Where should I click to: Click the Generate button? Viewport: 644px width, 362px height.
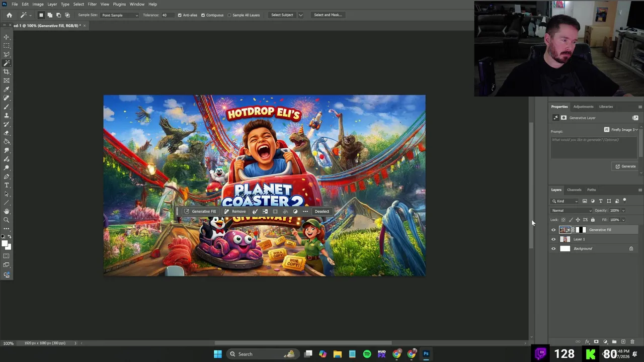625,166
